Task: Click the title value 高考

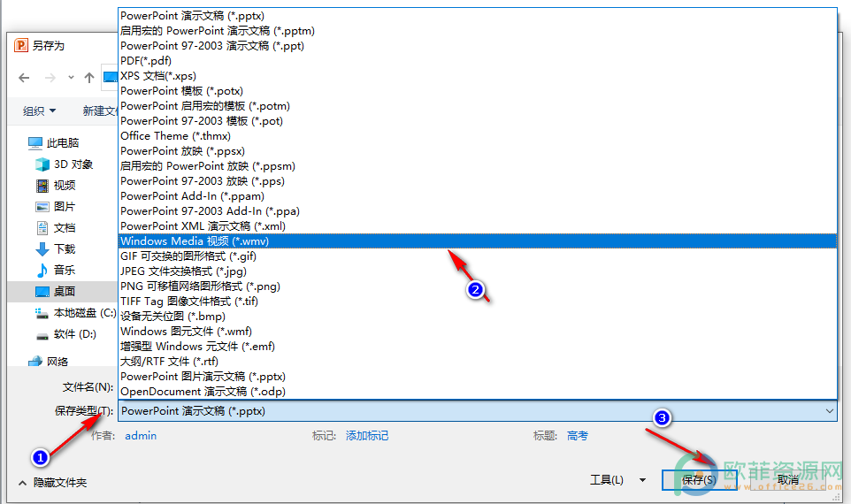Action: (x=578, y=436)
